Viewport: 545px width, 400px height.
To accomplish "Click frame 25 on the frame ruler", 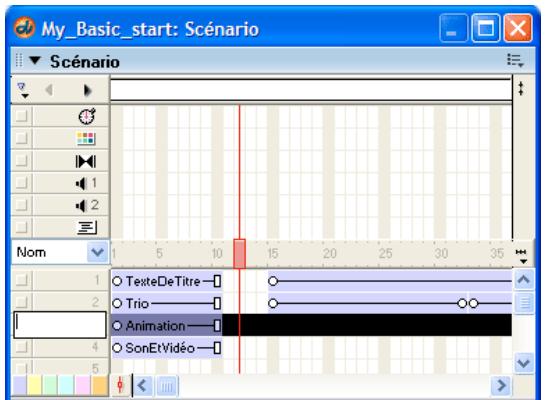I will (x=385, y=254).
